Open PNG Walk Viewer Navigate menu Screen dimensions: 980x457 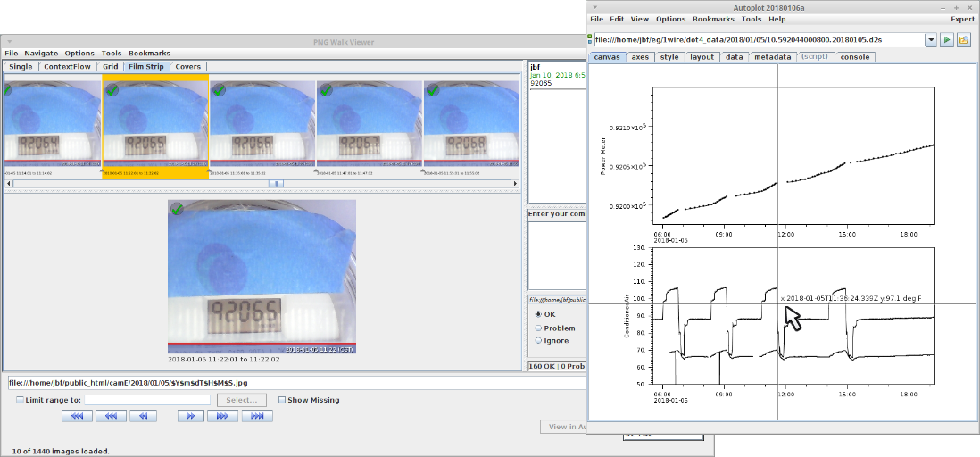coord(41,54)
